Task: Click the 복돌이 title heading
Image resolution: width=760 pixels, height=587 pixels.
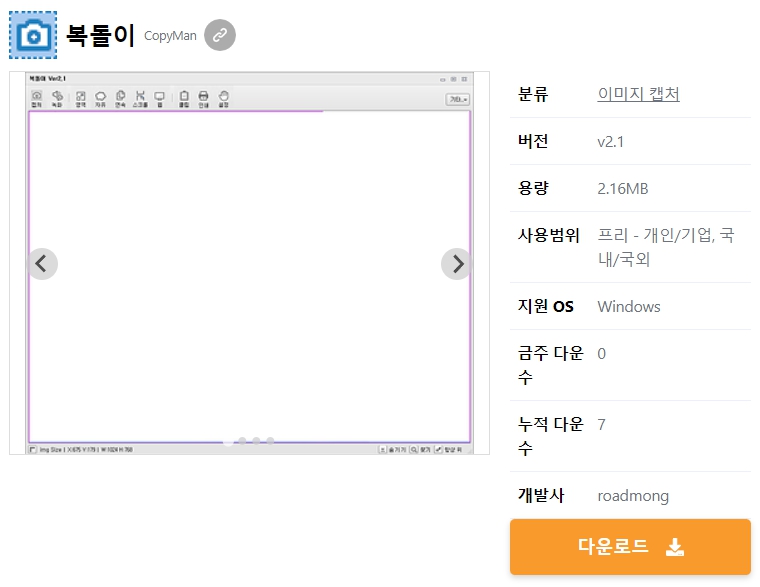Action: (100, 35)
